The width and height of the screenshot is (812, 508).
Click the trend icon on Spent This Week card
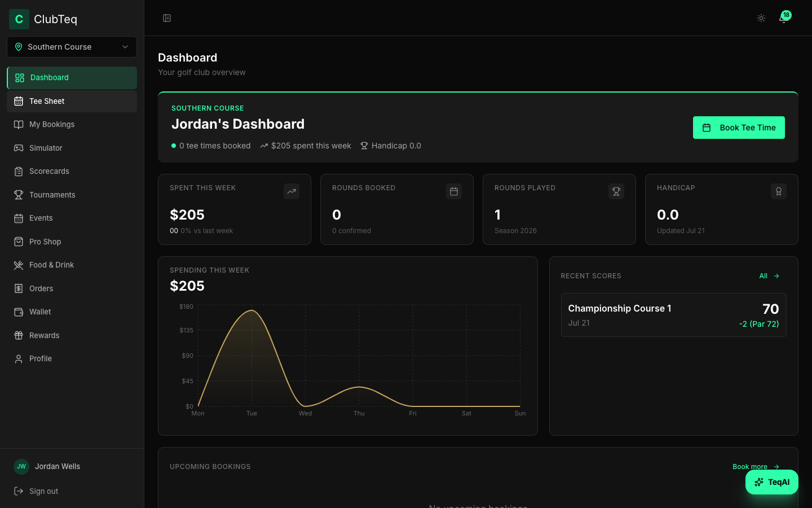click(292, 191)
